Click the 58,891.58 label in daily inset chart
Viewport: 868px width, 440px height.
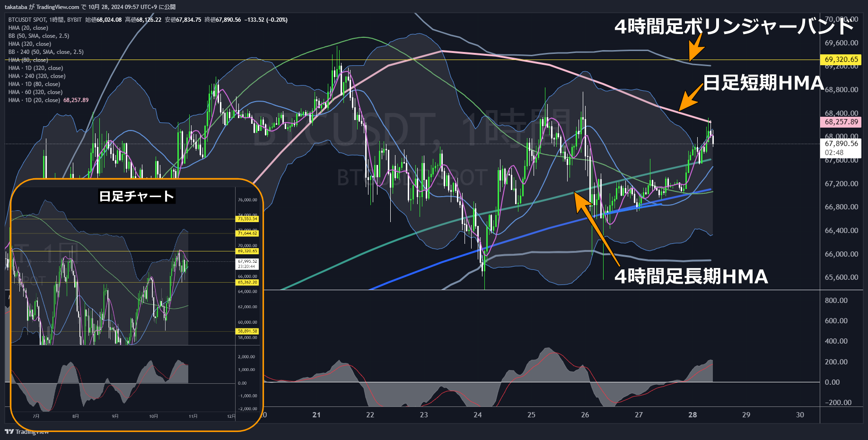tap(247, 331)
